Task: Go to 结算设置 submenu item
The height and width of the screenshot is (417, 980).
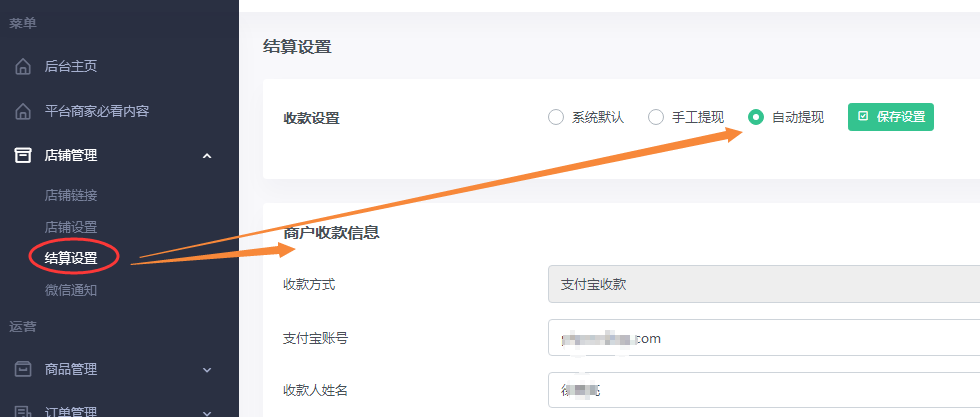Action: pyautogui.click(x=71, y=258)
